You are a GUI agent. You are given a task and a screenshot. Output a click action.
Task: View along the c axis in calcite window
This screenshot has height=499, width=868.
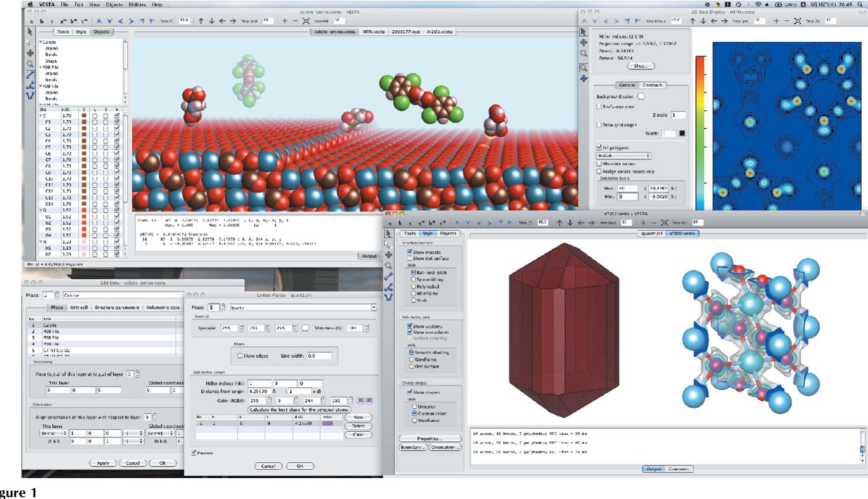click(51, 20)
